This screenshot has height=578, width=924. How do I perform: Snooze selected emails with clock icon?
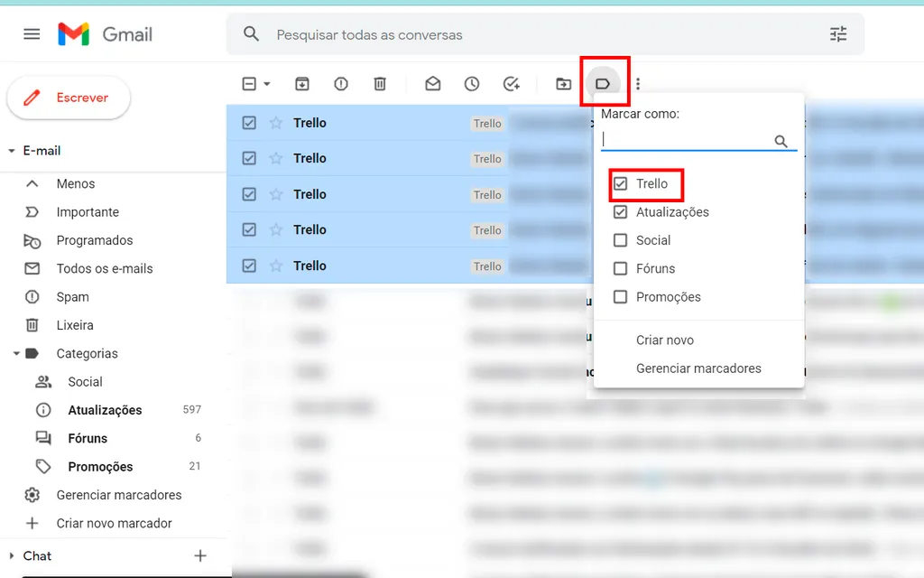click(x=471, y=84)
